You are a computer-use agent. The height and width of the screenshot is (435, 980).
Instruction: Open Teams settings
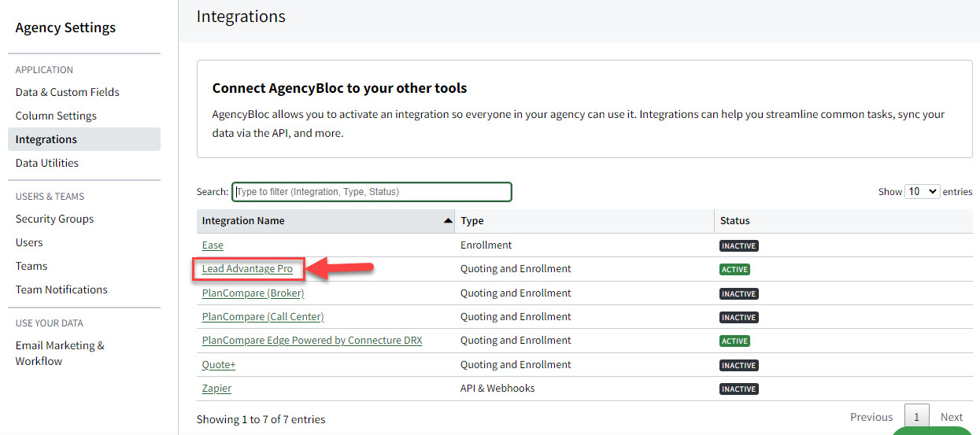31,266
